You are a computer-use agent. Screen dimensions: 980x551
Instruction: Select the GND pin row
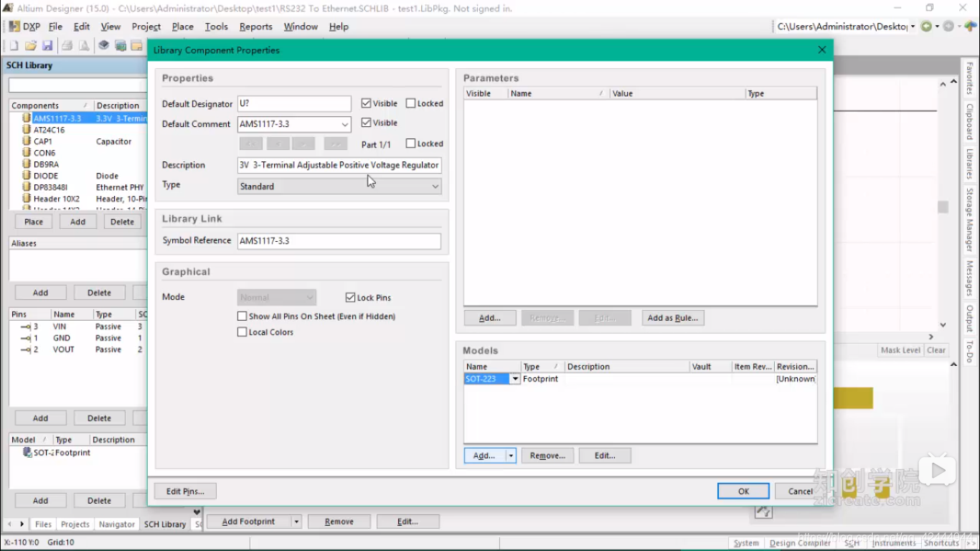pyautogui.click(x=79, y=338)
